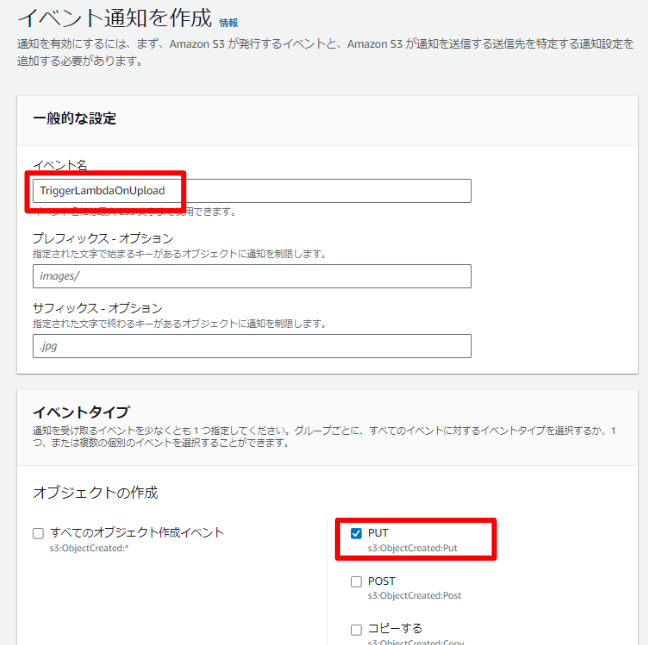This screenshot has height=645, width=648.
Task: Open the 情報 info link
Action: tap(228, 23)
